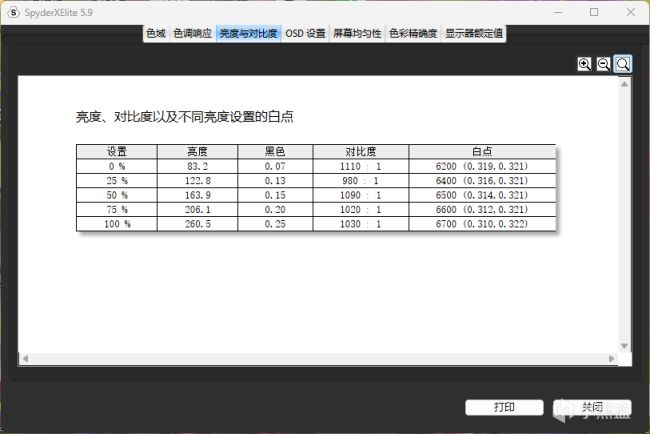
Task: Click contrast ratio 1110 : 1
Action: (x=360, y=166)
